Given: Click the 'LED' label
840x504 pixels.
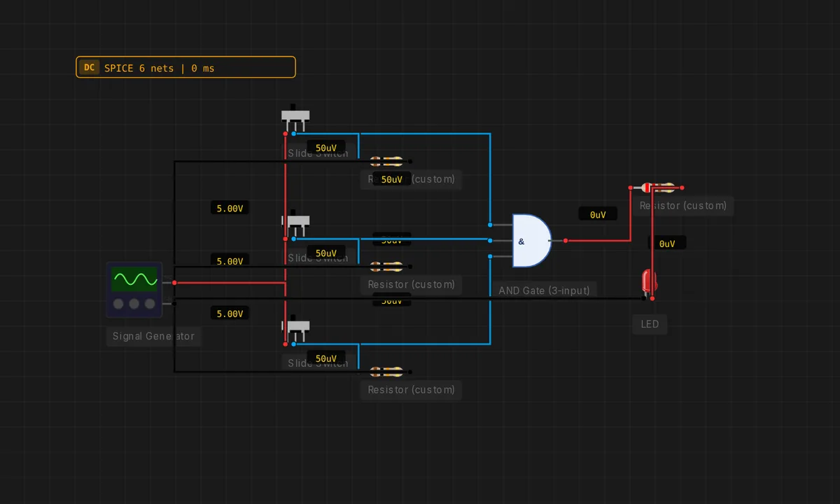Looking at the screenshot, I should pyautogui.click(x=650, y=324).
